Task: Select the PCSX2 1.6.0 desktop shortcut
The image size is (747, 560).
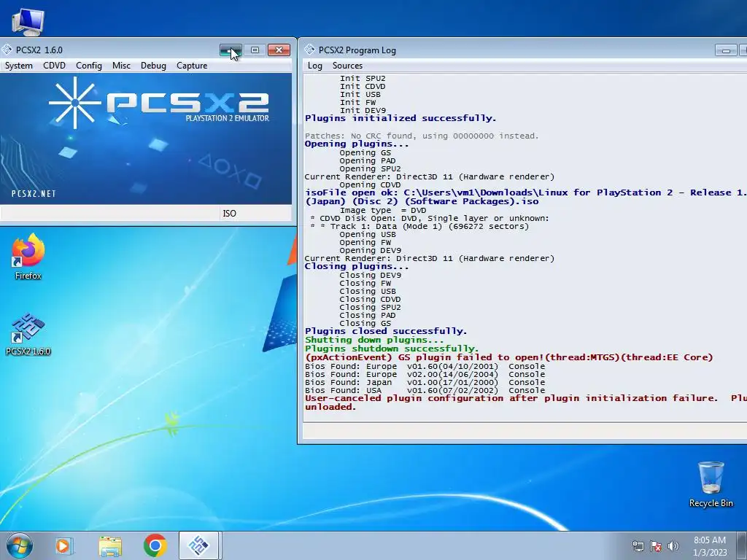Action: pos(28,335)
